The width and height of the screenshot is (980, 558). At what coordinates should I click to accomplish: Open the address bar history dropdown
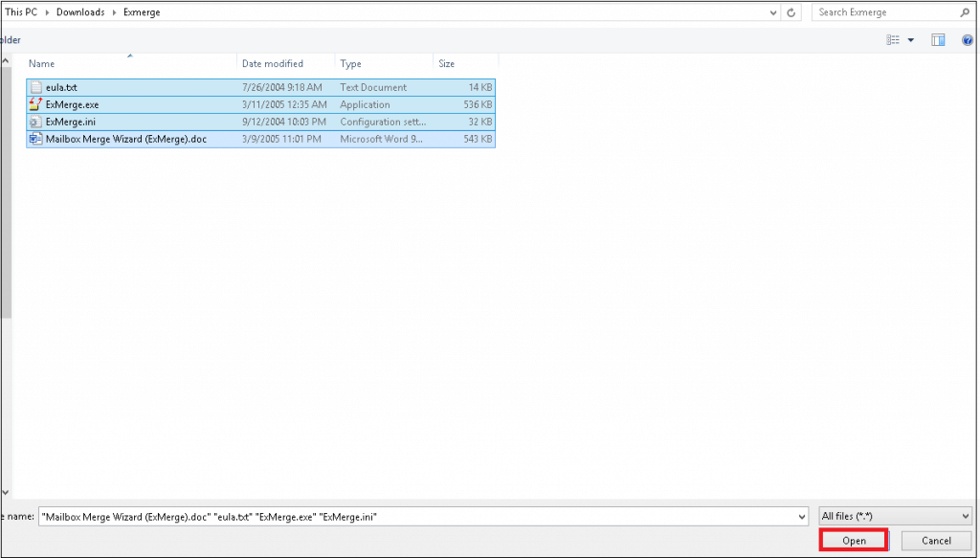coord(772,12)
